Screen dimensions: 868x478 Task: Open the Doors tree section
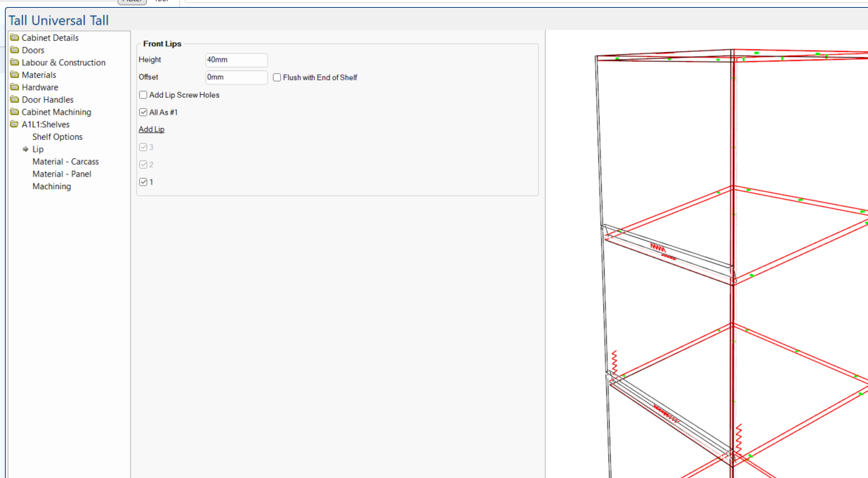point(33,50)
